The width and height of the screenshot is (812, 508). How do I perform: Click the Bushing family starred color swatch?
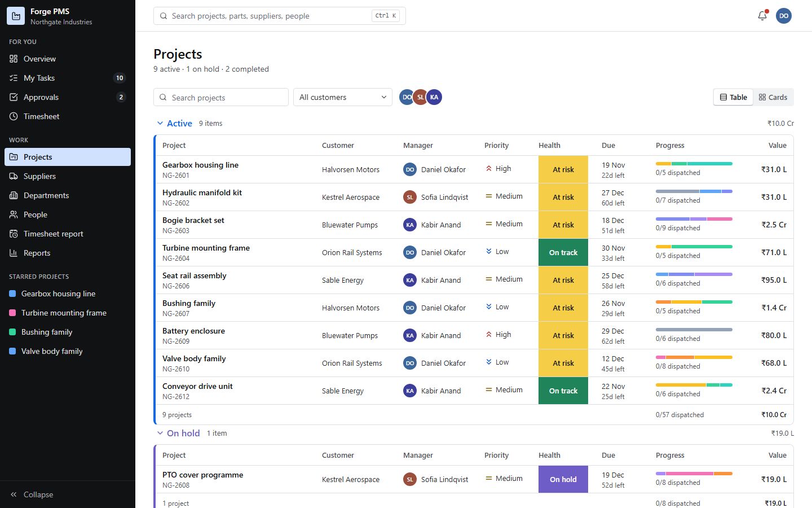coord(12,332)
